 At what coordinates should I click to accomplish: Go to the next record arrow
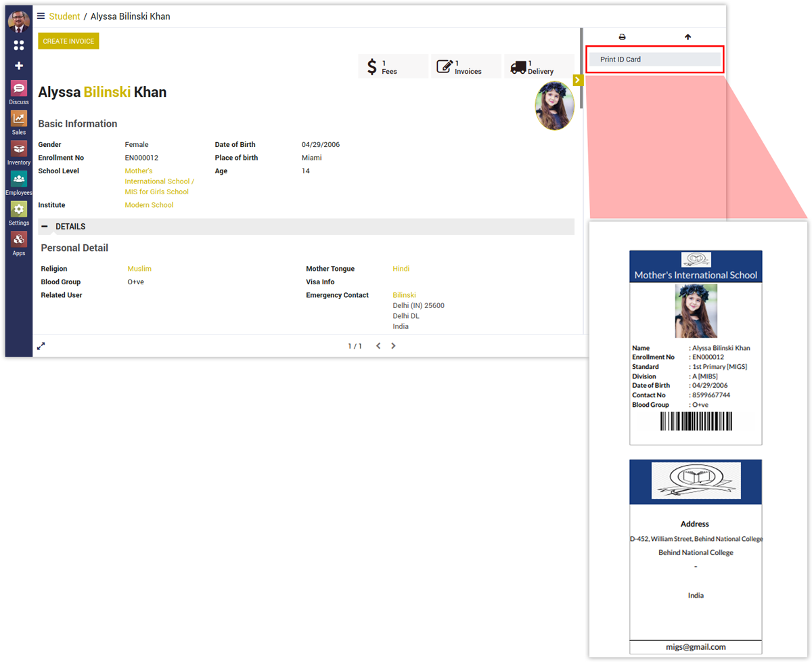393,346
